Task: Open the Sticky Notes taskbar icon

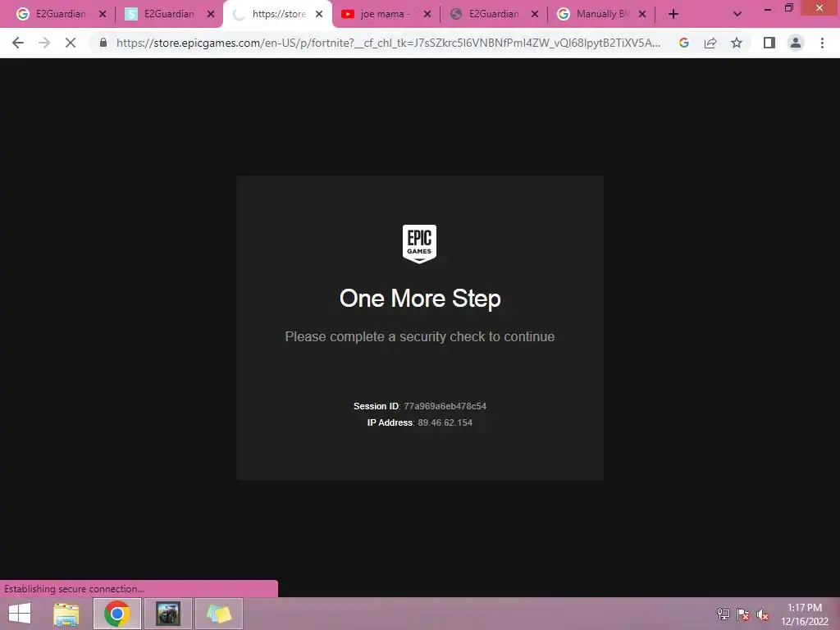Action: (218, 614)
